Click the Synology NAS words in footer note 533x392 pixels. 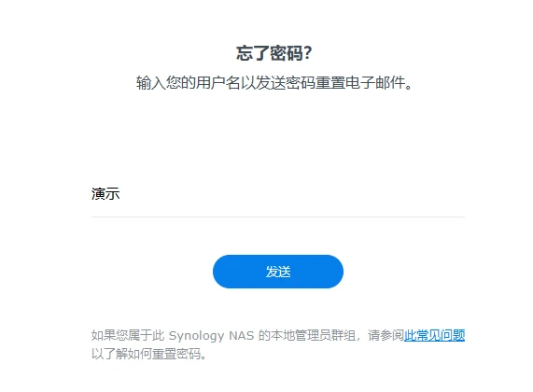click(211, 336)
